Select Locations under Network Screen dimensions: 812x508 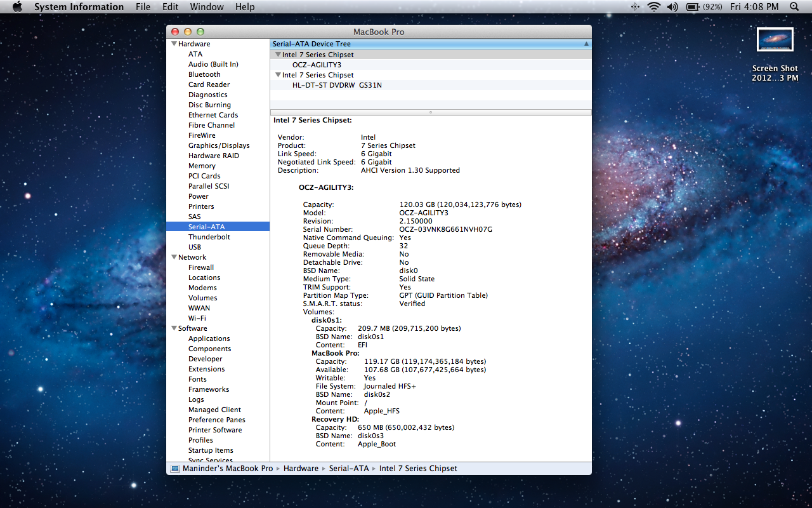(x=204, y=277)
